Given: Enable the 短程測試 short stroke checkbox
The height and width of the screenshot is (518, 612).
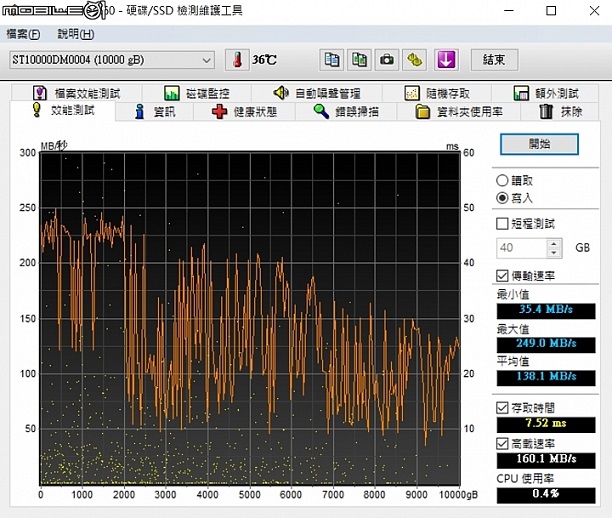Looking at the screenshot, I should point(502,224).
